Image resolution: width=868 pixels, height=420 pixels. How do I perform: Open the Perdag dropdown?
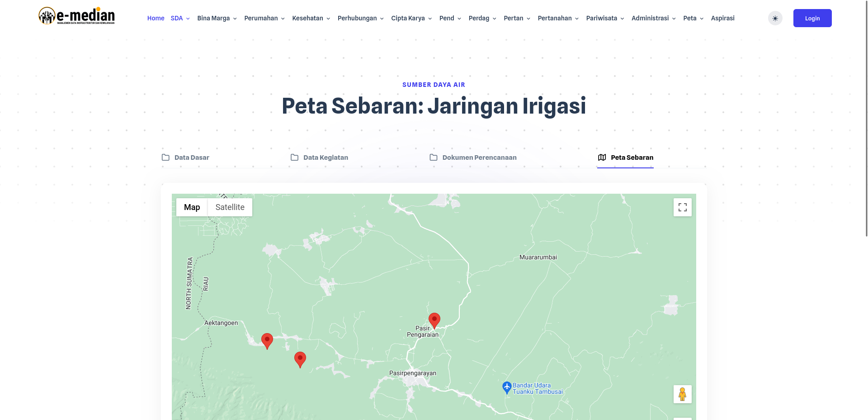[482, 18]
